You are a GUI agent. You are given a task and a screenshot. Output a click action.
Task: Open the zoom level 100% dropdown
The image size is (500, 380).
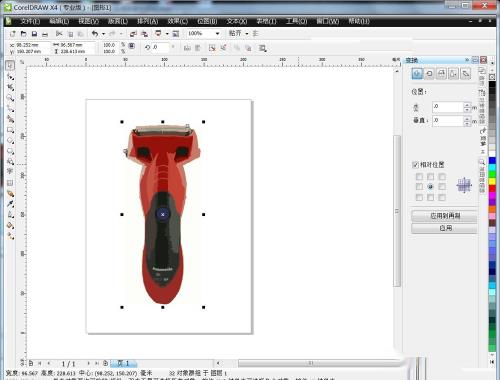pos(217,34)
